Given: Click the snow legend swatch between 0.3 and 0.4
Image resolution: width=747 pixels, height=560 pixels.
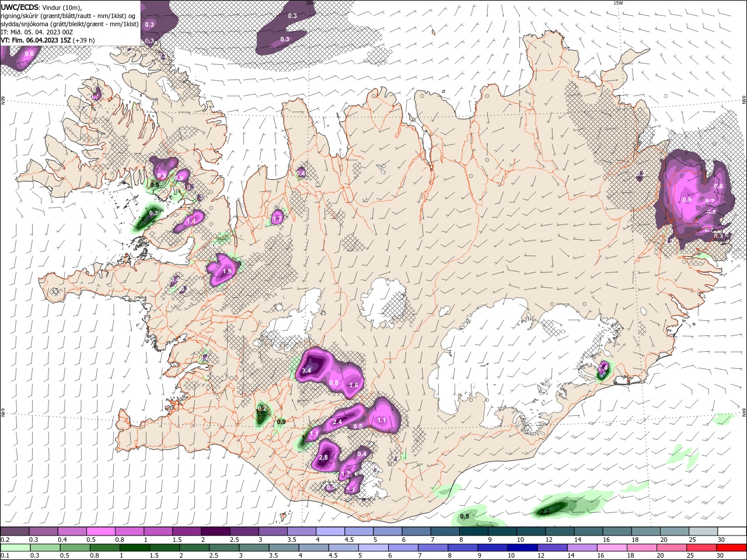Looking at the screenshot, I should (x=44, y=531).
